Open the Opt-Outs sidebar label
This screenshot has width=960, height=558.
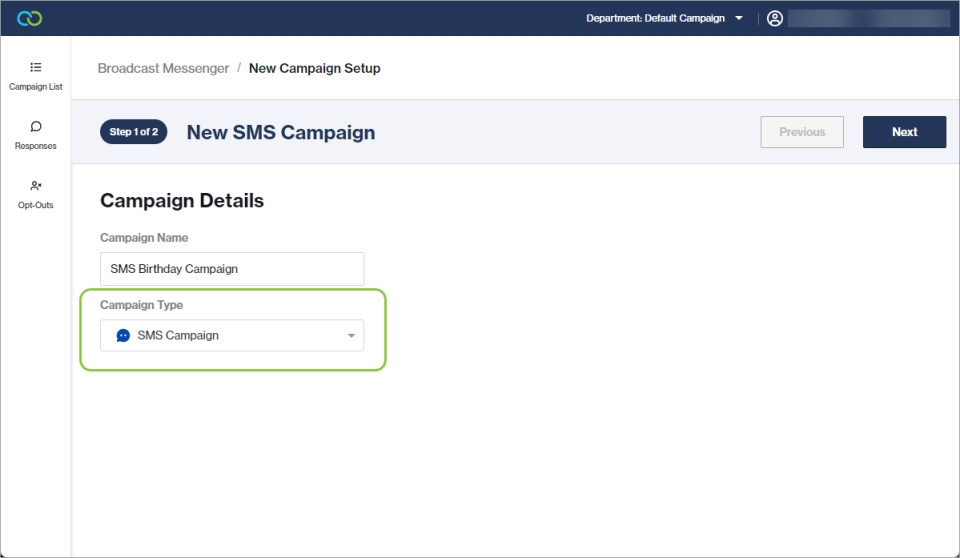click(36, 205)
